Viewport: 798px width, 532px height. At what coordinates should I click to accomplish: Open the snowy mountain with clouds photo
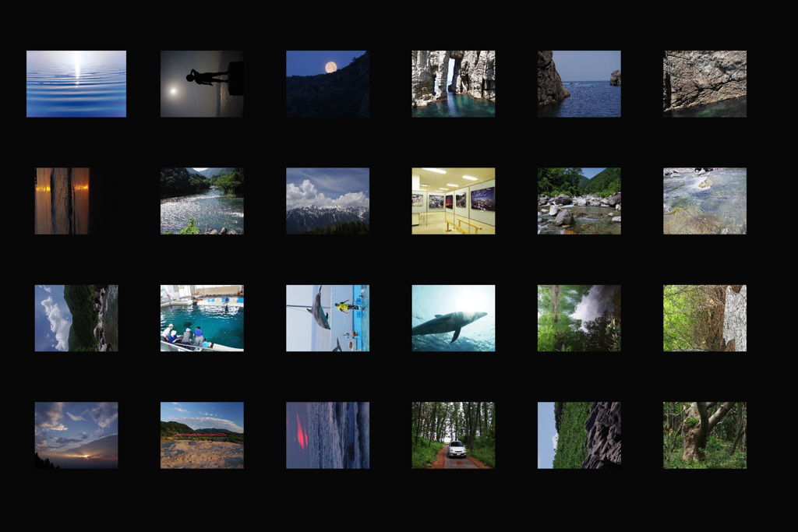point(327,201)
